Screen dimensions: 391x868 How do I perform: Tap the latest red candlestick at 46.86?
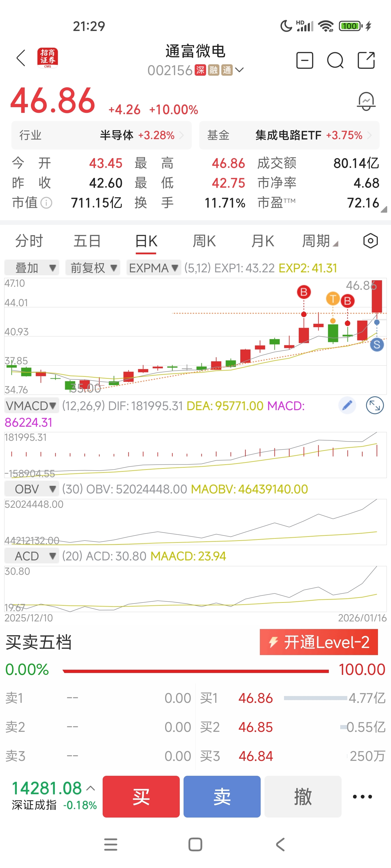point(377,296)
